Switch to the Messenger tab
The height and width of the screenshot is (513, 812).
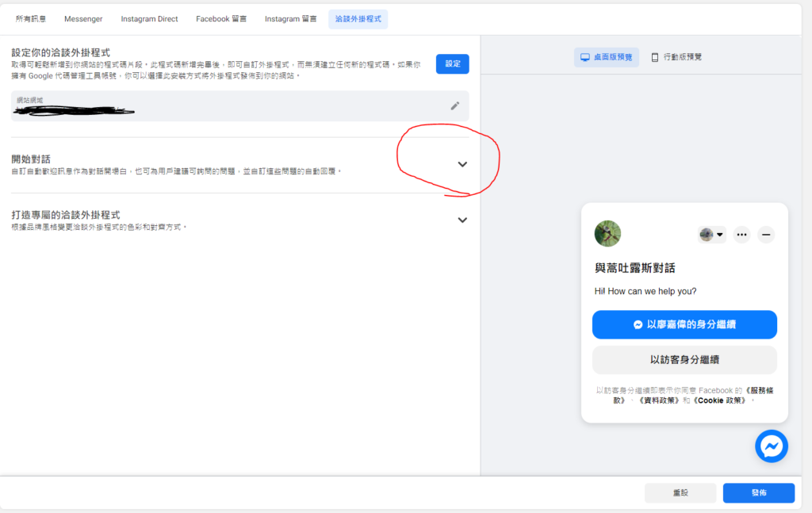[x=83, y=19]
